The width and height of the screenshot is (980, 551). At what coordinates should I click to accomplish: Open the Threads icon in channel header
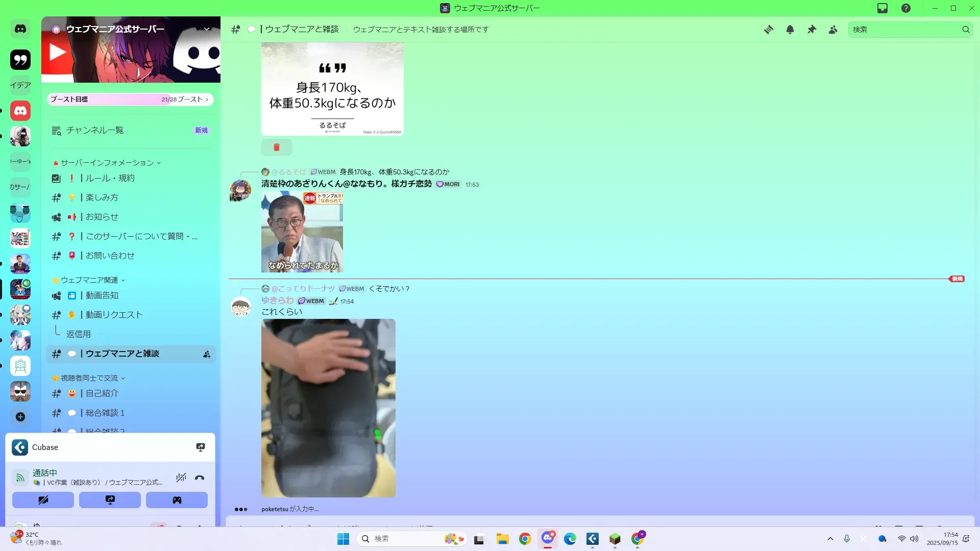[768, 30]
